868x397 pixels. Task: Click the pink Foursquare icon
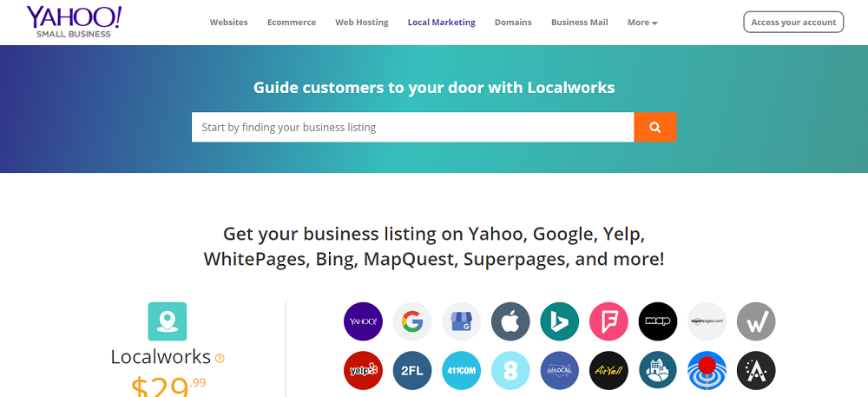coord(609,321)
